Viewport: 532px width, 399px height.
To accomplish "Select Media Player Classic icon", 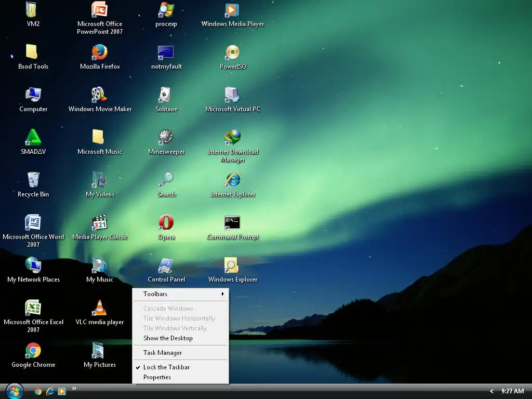I will (x=99, y=222).
